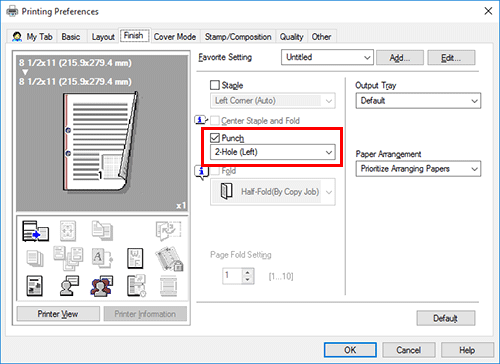Screen dimensions: 500x364
Task: Click the Edit... favorite setting button
Action: (451, 58)
